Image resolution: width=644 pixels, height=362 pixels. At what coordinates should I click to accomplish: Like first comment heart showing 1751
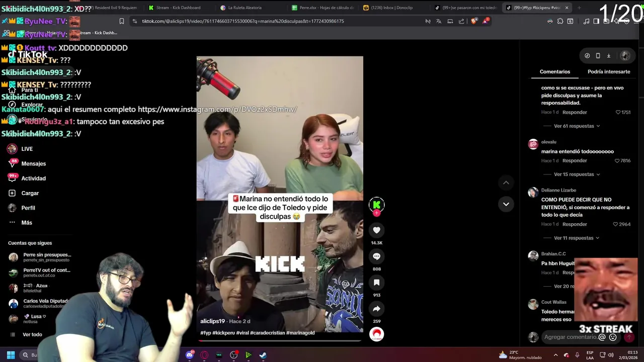(x=618, y=112)
